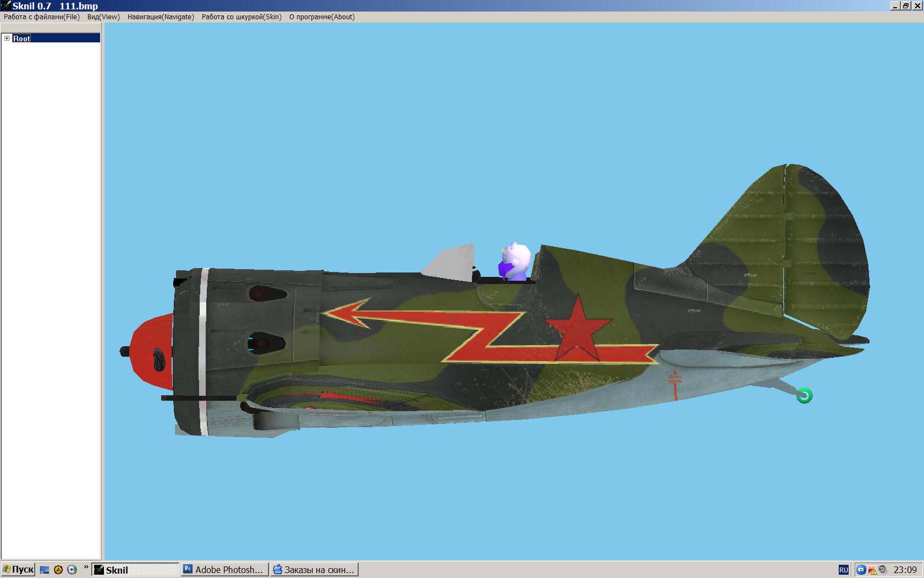
Task: Close the Sknil window
Action: 917,6
